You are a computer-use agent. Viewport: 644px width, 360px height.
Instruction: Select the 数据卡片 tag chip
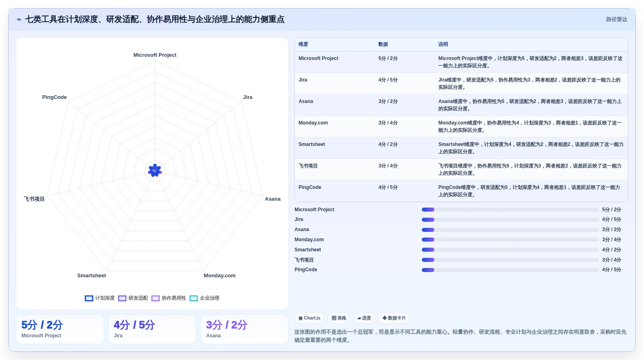[x=394, y=318]
